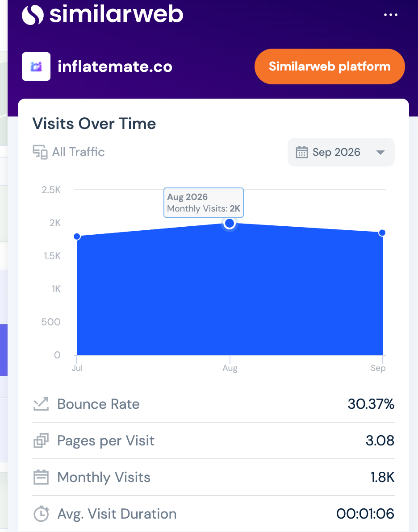
Task: Click the All Traffic devices icon
Action: point(40,152)
